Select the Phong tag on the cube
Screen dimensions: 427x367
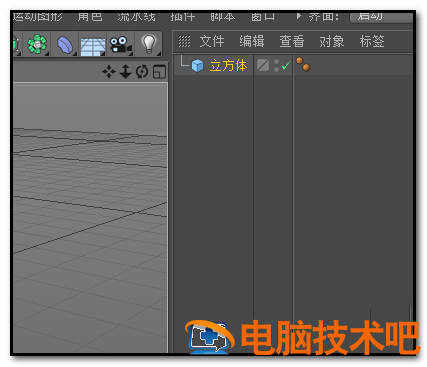point(303,64)
